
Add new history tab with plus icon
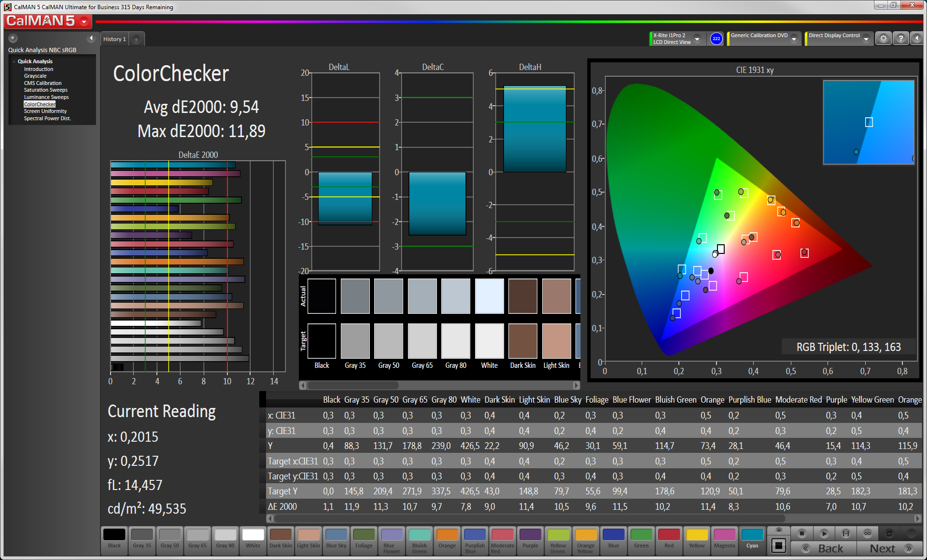(x=137, y=40)
